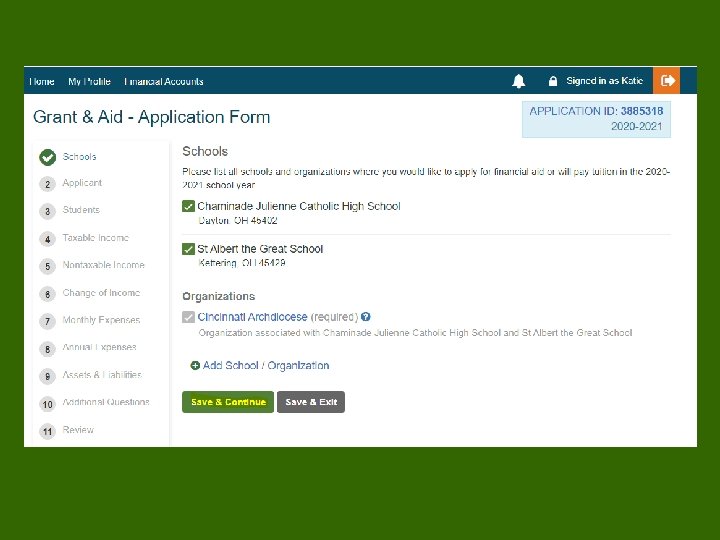Image resolution: width=720 pixels, height=540 pixels.
Task: Open Financial Accounts menu item
Action: click(x=163, y=81)
